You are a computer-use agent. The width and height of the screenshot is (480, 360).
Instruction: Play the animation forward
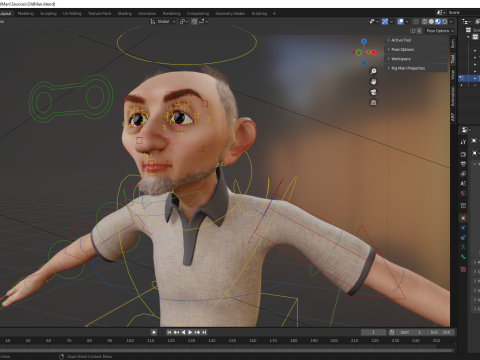point(190,332)
